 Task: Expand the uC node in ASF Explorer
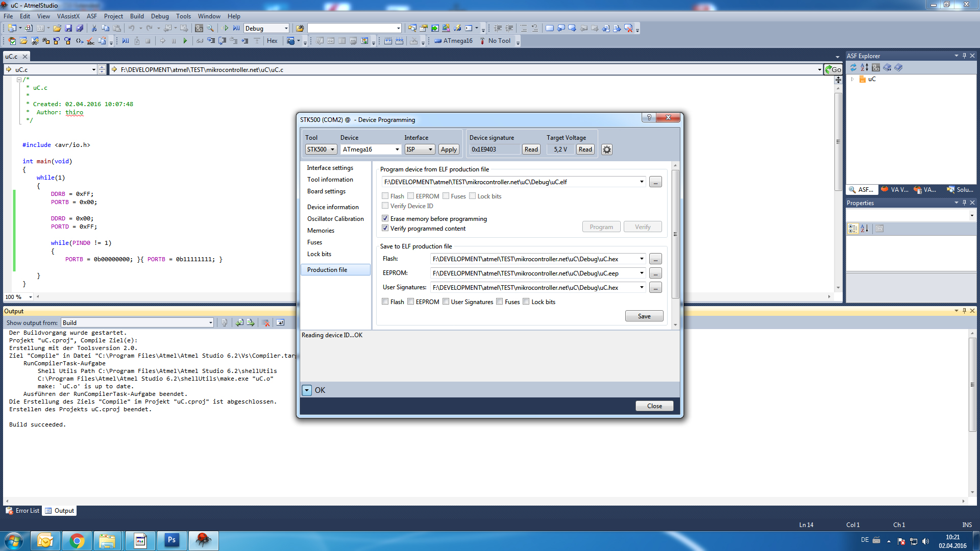(x=852, y=79)
